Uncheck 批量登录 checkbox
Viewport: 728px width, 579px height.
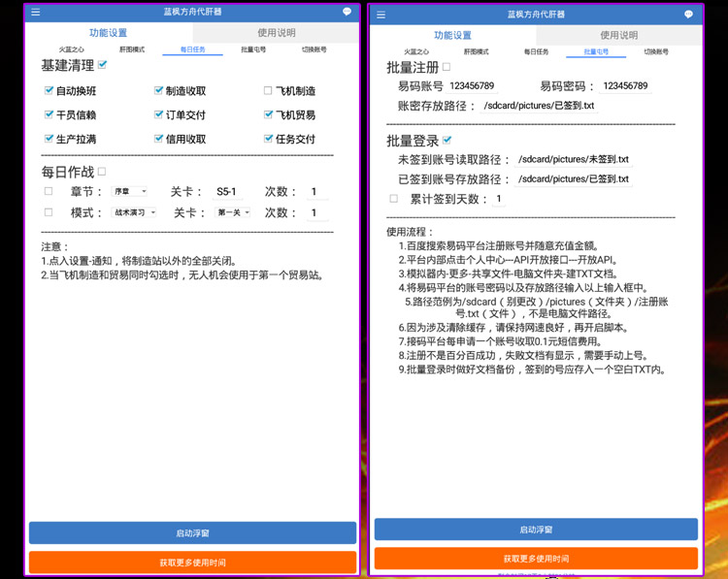[x=447, y=140]
